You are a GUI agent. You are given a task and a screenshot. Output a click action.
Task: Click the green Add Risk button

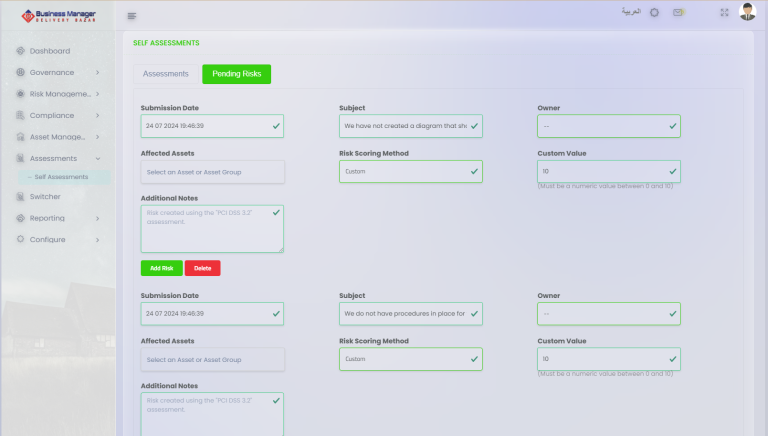click(x=161, y=268)
